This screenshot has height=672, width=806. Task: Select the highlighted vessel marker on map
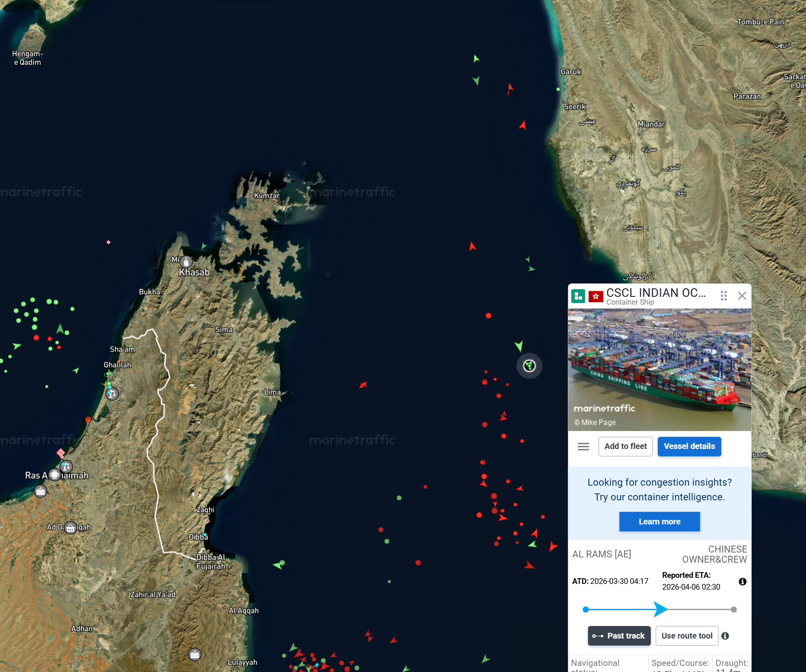click(529, 366)
